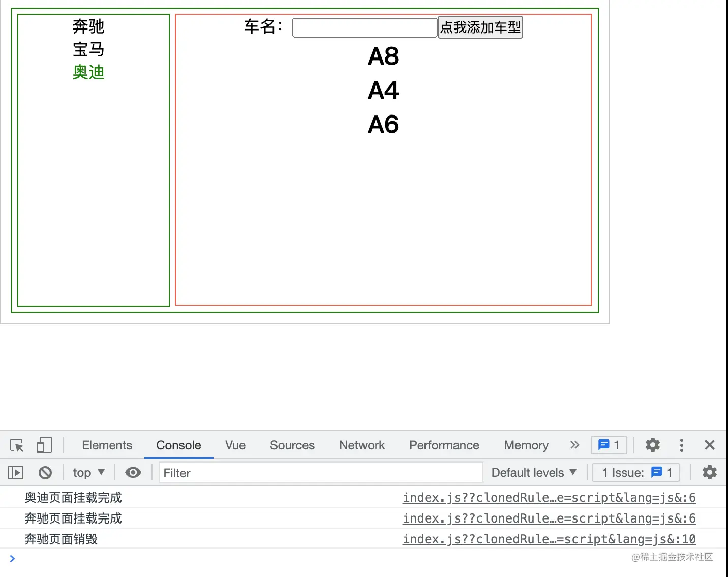The image size is (728, 577).
Task: Expand more tabs with the double chevron
Action: point(574,445)
